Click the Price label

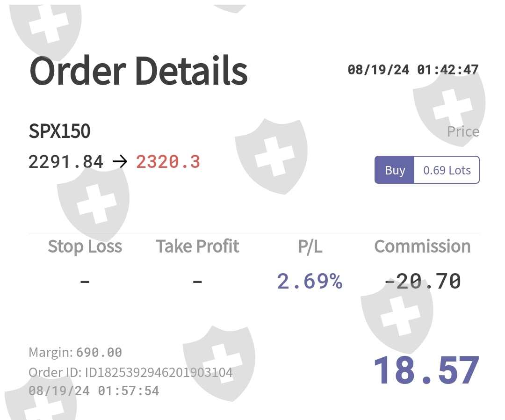tap(463, 132)
